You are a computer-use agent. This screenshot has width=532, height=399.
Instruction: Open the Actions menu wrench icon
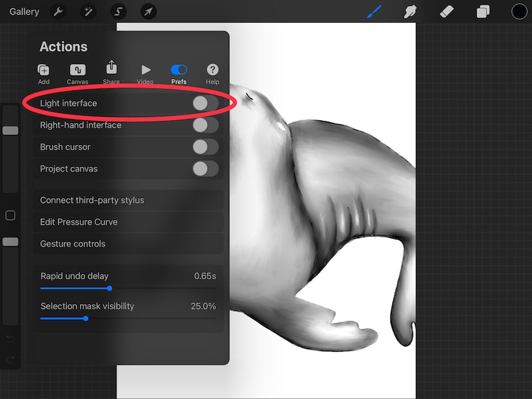tap(59, 11)
